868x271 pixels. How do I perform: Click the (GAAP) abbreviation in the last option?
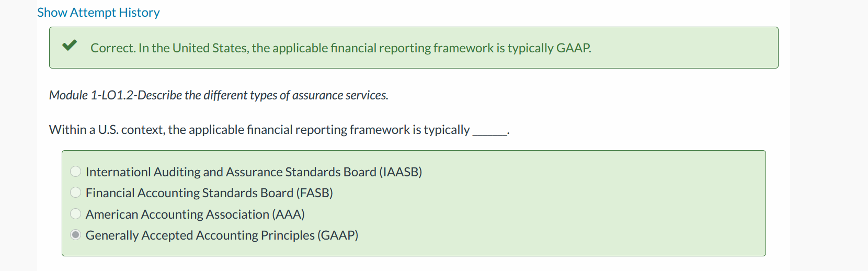pos(338,235)
